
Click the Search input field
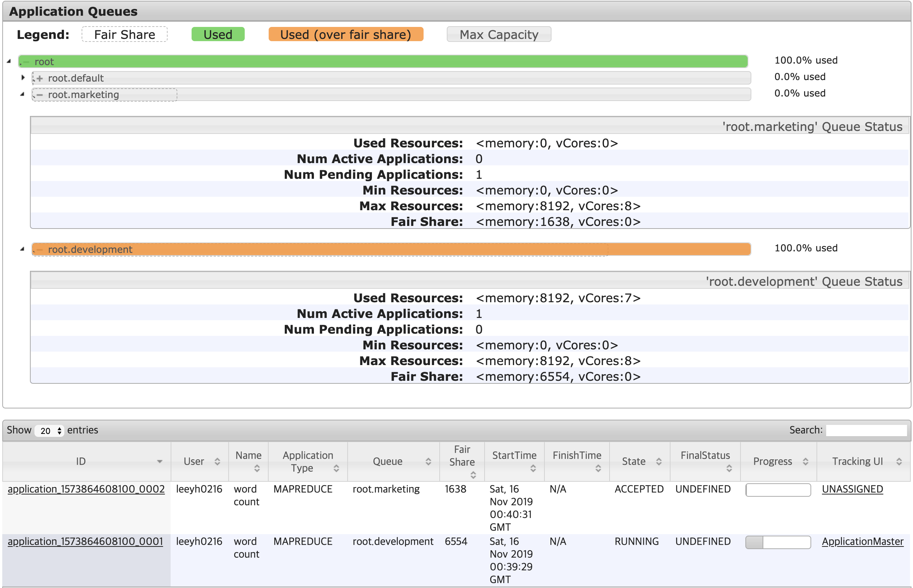[865, 430]
